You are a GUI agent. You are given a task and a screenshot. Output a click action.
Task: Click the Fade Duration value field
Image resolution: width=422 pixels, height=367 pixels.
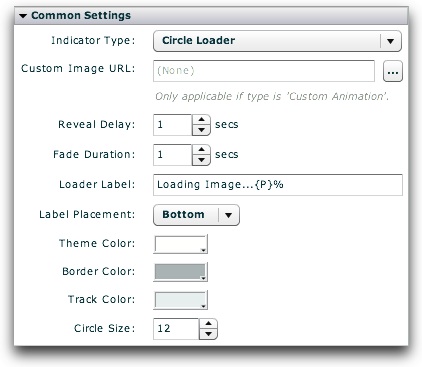point(172,155)
